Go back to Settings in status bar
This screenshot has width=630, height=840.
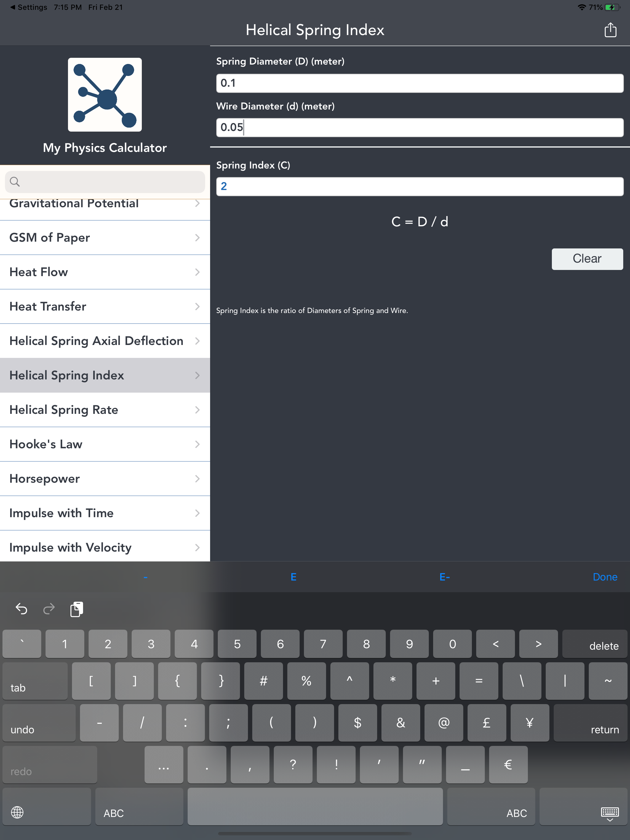(29, 7)
